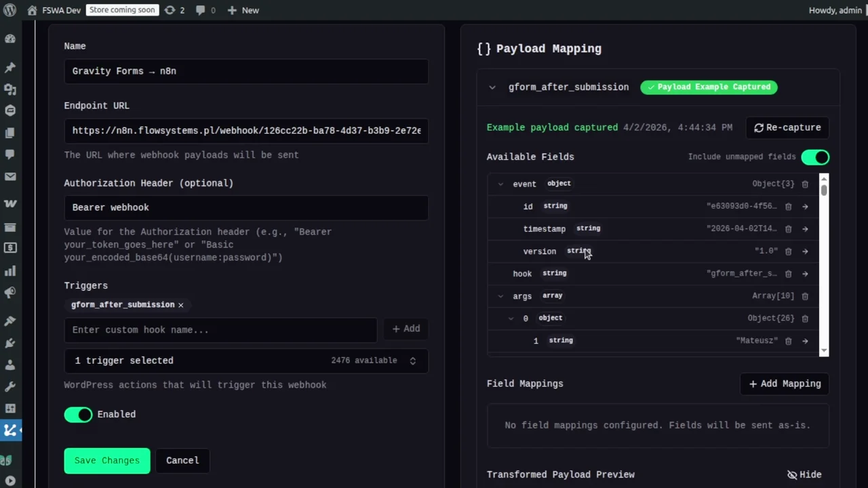Remove the gform_after_submission trigger tag
Viewport: 868px width, 488px height.
point(180,305)
